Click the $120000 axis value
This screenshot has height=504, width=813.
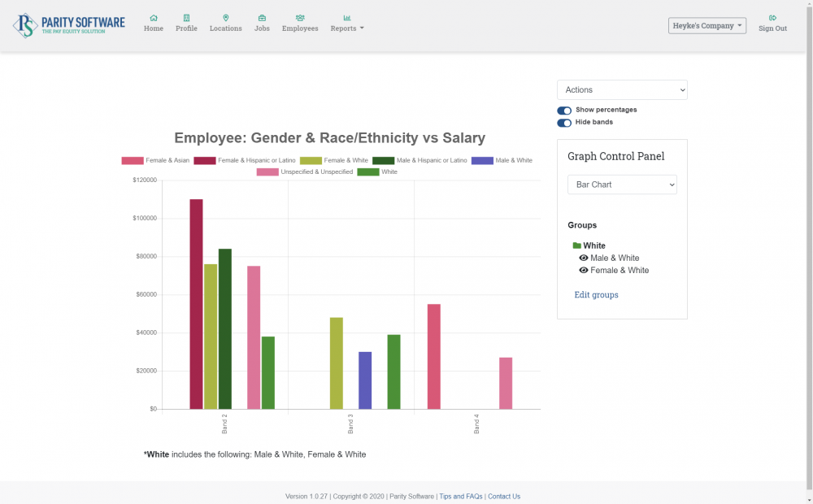tap(145, 180)
